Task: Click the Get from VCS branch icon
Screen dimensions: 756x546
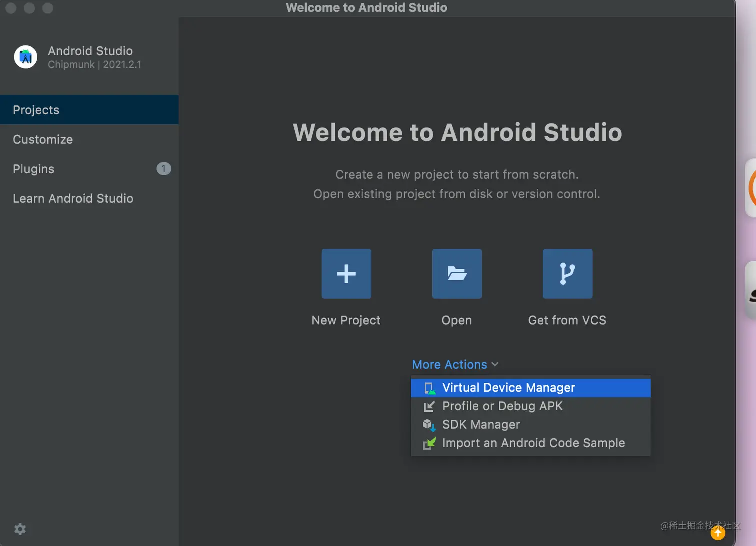Action: (567, 274)
